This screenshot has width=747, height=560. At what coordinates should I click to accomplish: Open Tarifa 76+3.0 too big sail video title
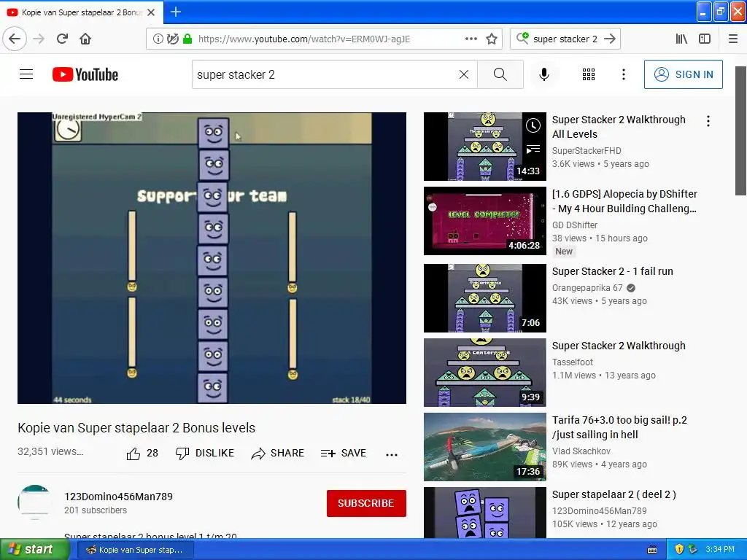pos(619,427)
